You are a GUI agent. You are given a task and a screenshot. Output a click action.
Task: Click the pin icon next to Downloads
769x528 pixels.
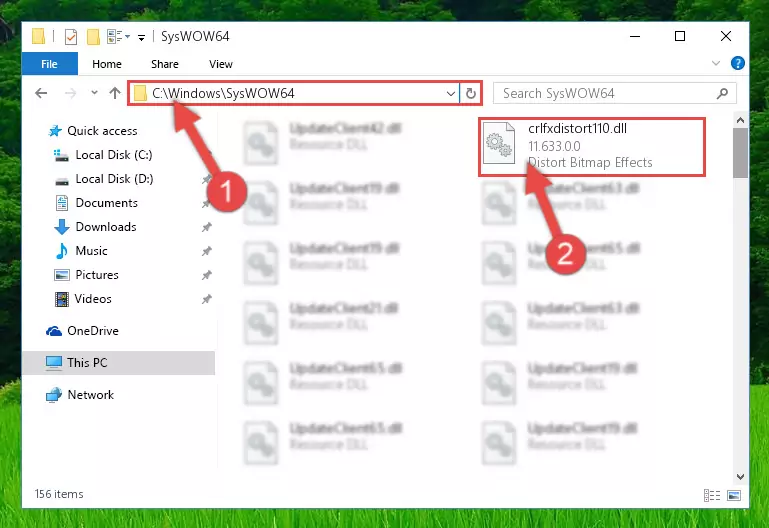pos(206,227)
